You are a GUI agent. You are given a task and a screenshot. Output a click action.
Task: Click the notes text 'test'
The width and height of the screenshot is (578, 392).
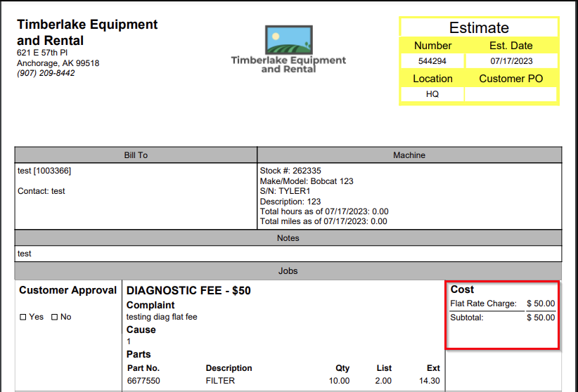tap(25, 254)
